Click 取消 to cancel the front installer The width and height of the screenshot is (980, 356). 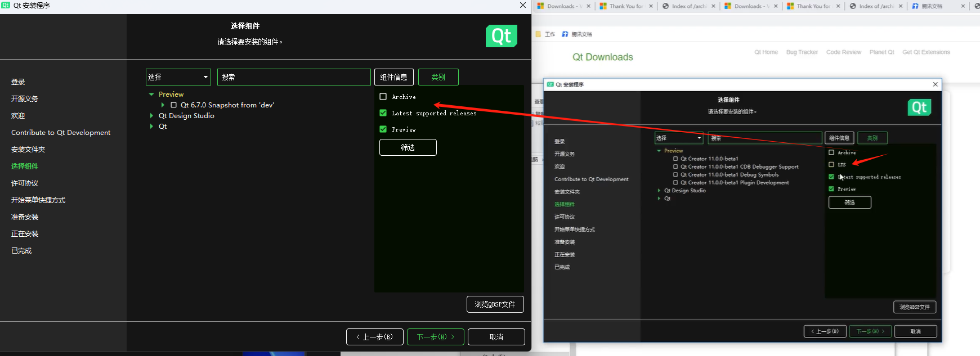tap(496, 337)
